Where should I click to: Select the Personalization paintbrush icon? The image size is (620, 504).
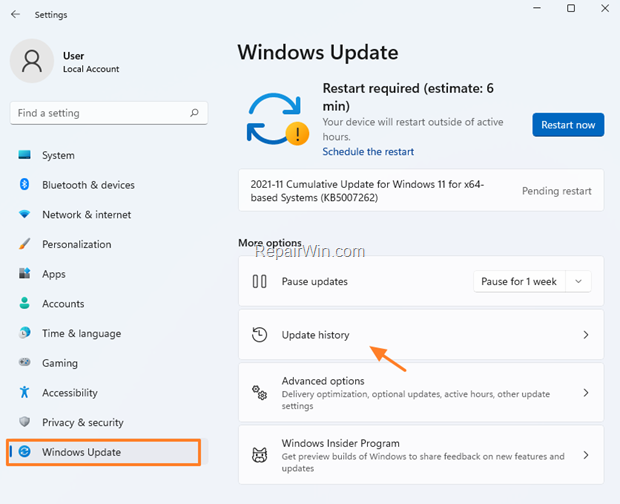(25, 244)
